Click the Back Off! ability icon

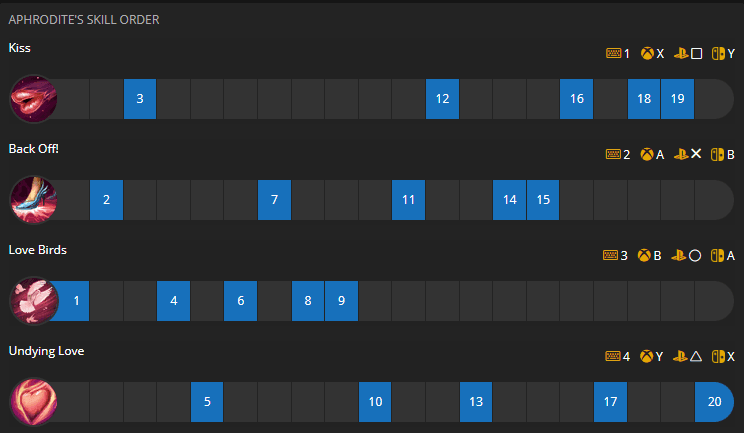tap(33, 200)
